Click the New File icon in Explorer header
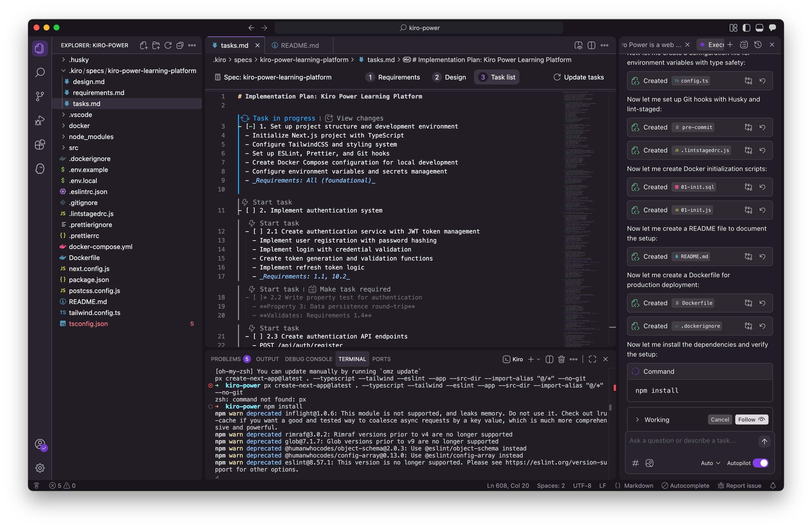 (x=144, y=45)
